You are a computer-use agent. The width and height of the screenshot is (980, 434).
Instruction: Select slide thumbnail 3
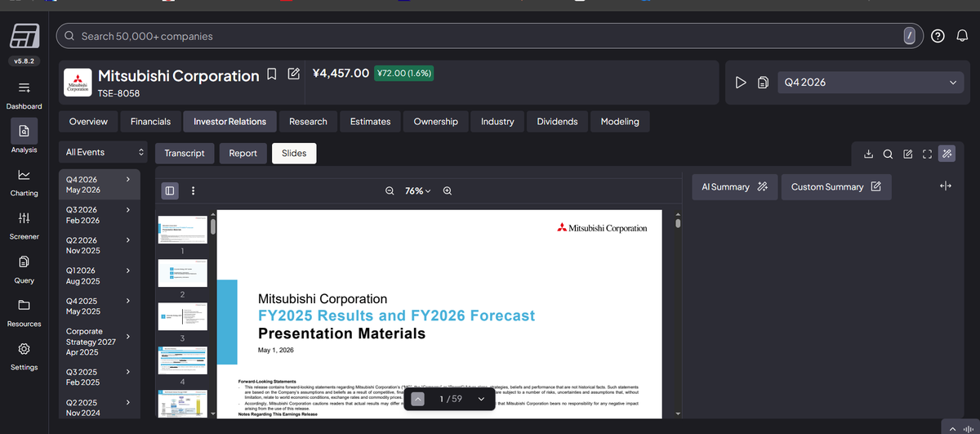coord(182,317)
